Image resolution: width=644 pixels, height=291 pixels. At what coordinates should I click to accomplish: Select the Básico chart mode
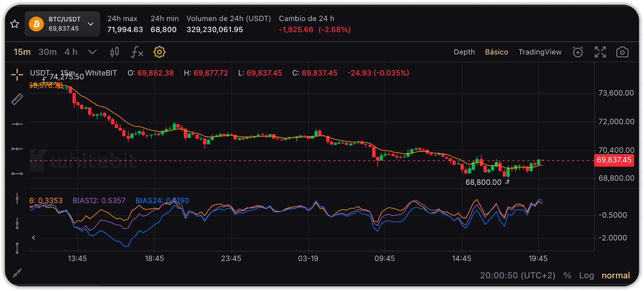coord(496,52)
